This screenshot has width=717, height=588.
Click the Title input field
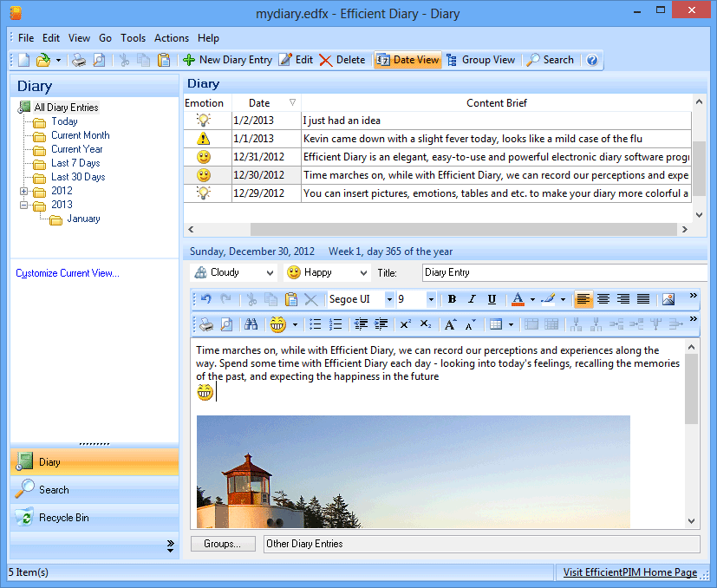(x=564, y=272)
